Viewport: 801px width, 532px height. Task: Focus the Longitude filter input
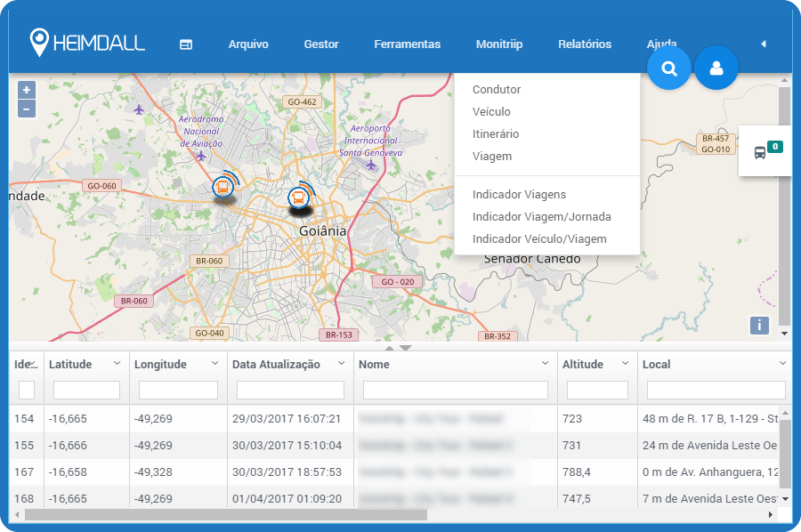[x=178, y=390]
